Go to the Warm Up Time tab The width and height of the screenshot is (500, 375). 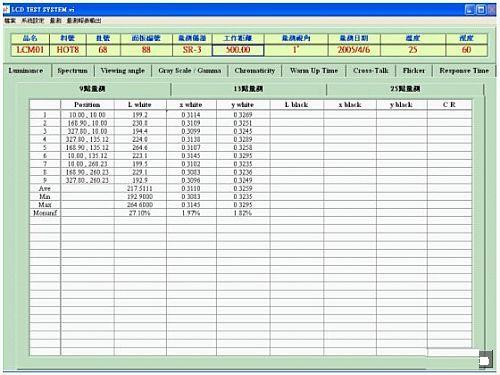314,71
